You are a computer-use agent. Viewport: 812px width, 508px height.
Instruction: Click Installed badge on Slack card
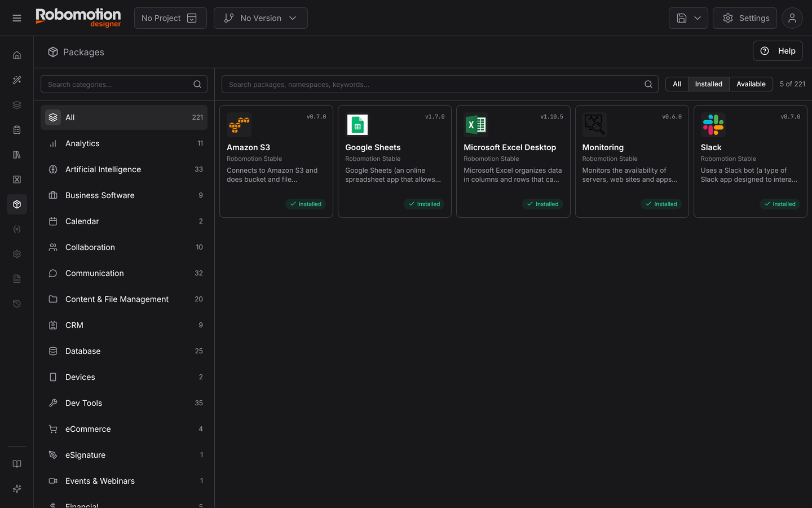pos(780,204)
